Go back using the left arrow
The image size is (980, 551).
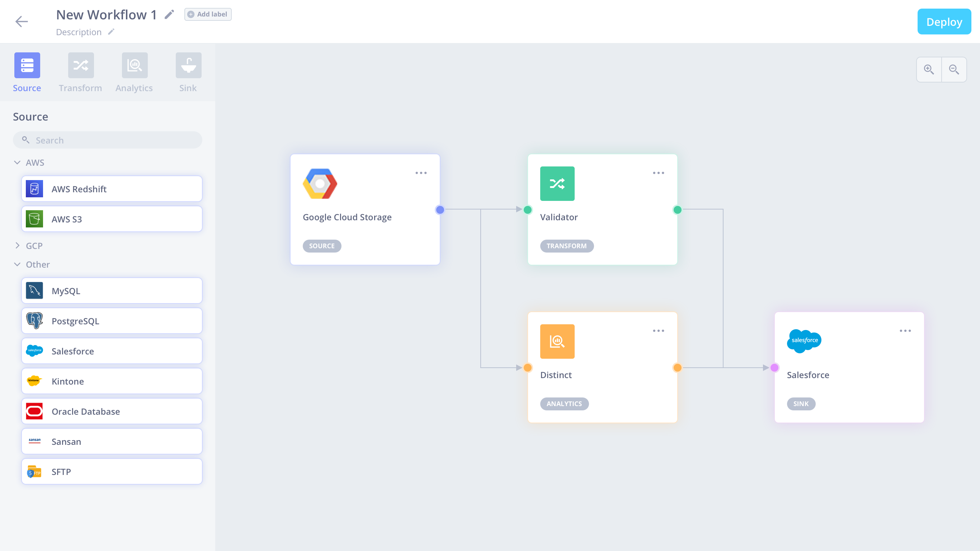click(x=22, y=21)
